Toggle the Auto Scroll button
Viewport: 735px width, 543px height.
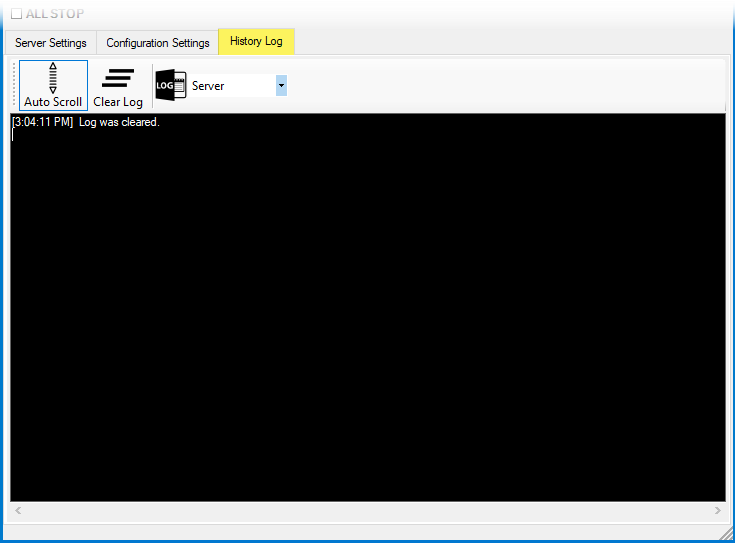[53, 85]
